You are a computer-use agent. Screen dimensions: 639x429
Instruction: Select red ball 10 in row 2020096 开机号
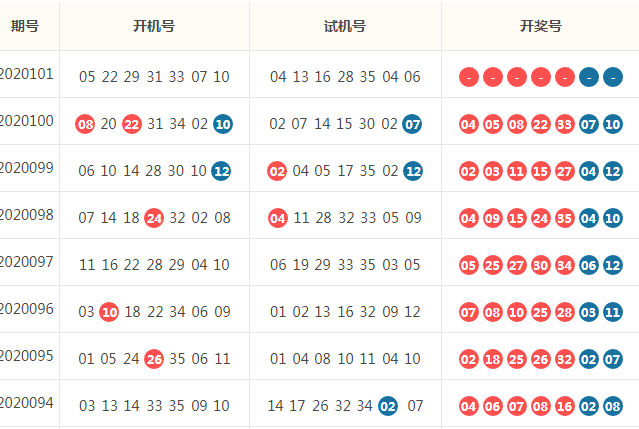click(109, 312)
